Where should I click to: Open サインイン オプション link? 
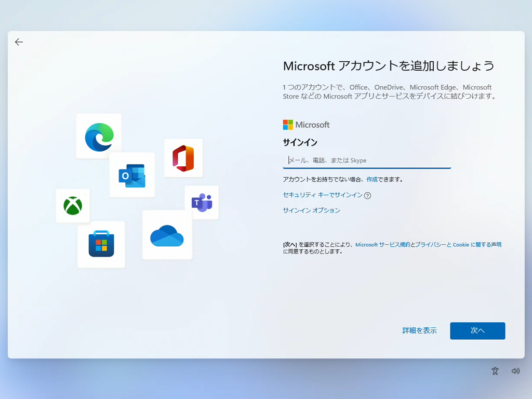[312, 210]
